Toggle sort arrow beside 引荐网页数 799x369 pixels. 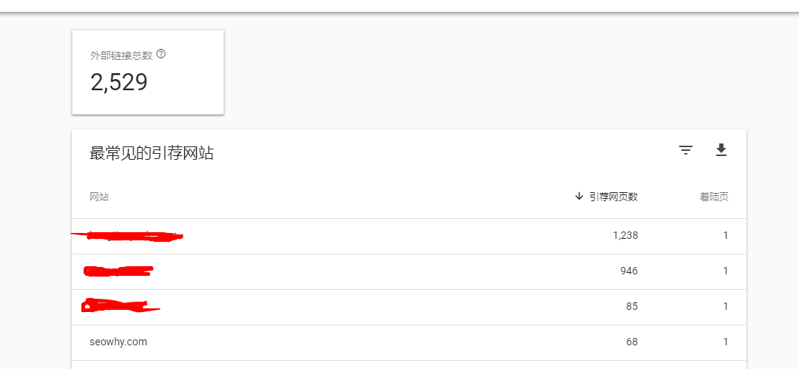tap(578, 197)
